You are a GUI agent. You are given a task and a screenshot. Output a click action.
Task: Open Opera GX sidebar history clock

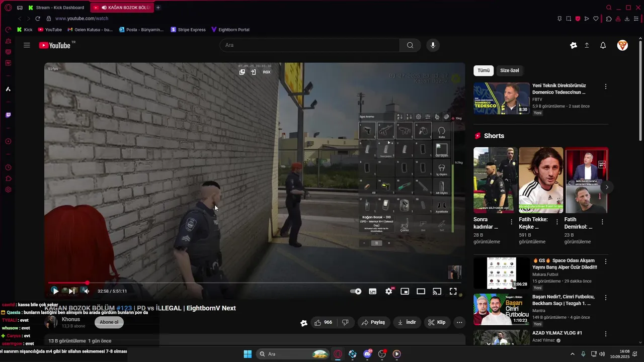pos(8,167)
